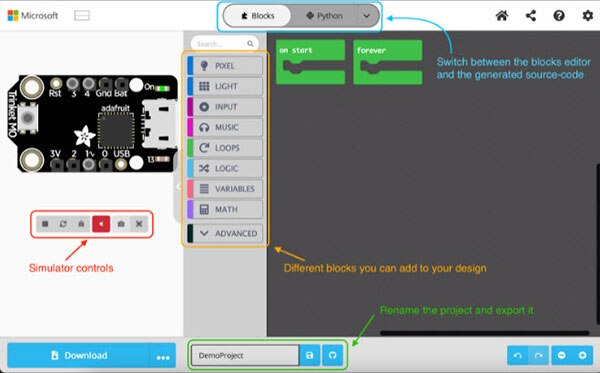Restart the simulator
600x373 pixels.
63,224
